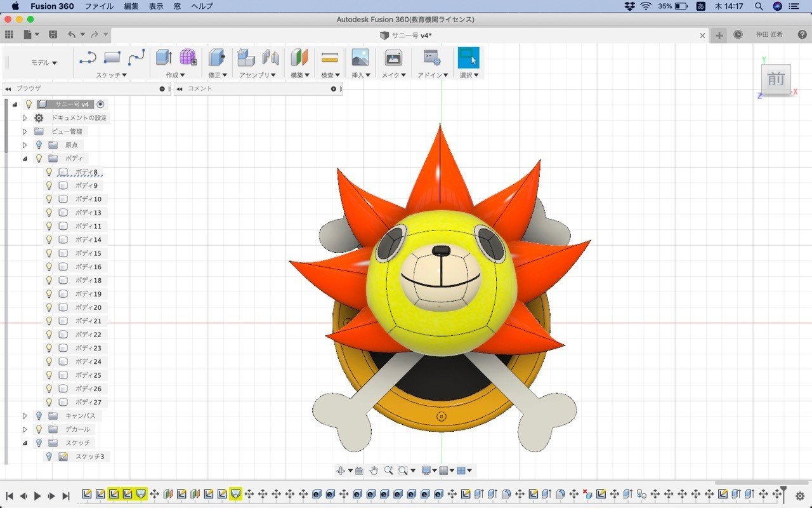The image size is (812, 508).
Task: Toggle visibility bulb of ボディ21
Action: click(x=49, y=321)
